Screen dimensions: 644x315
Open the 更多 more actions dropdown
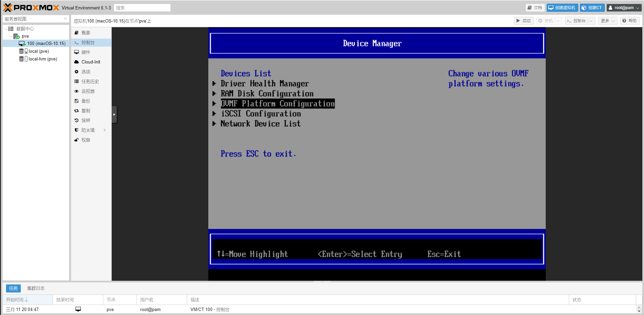(607, 21)
